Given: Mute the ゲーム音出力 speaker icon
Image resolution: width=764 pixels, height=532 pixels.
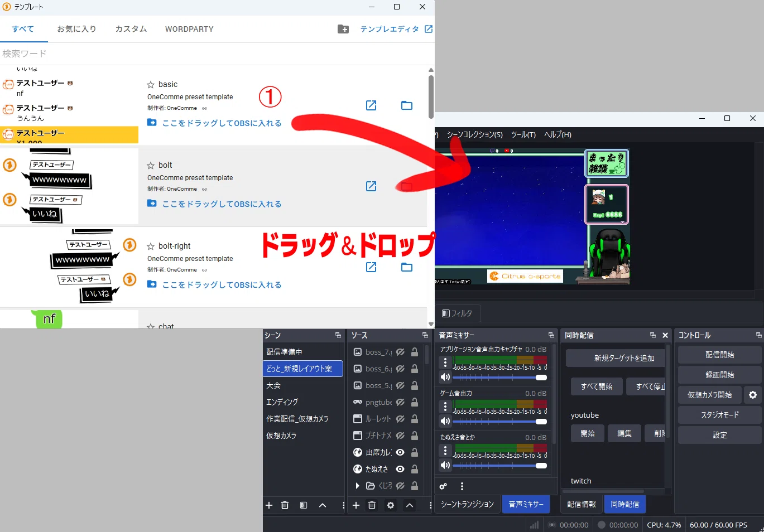Looking at the screenshot, I should [x=445, y=421].
